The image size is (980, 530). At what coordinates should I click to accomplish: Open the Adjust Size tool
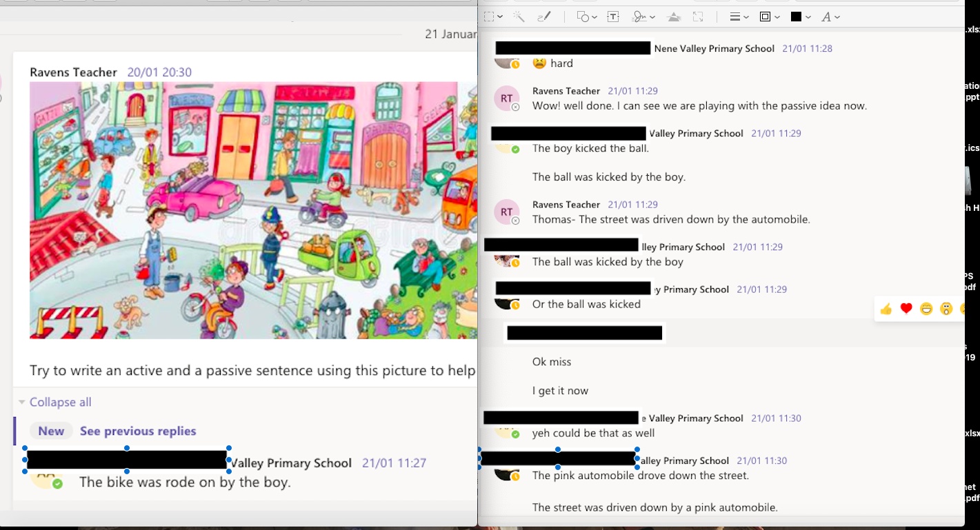pos(698,17)
